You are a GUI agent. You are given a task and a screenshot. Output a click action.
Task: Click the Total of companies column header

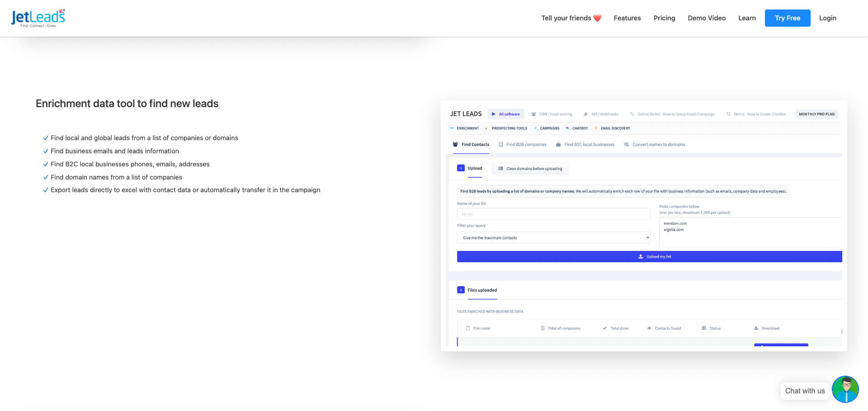pyautogui.click(x=564, y=328)
